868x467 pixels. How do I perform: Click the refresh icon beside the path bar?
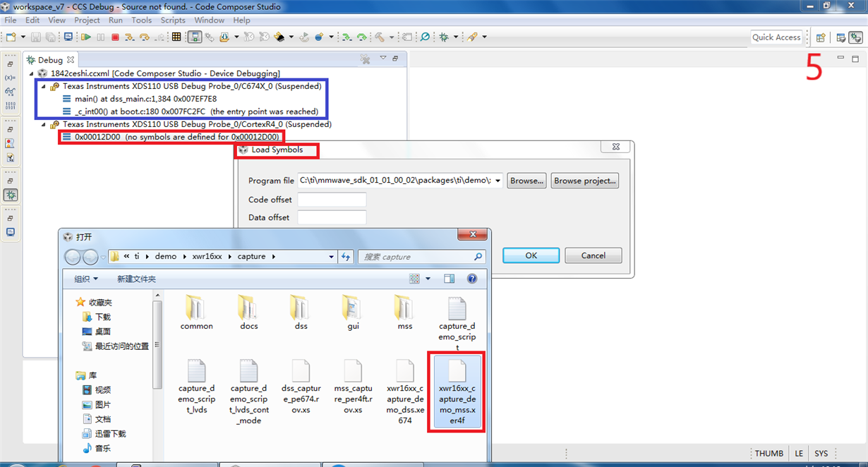click(x=346, y=257)
